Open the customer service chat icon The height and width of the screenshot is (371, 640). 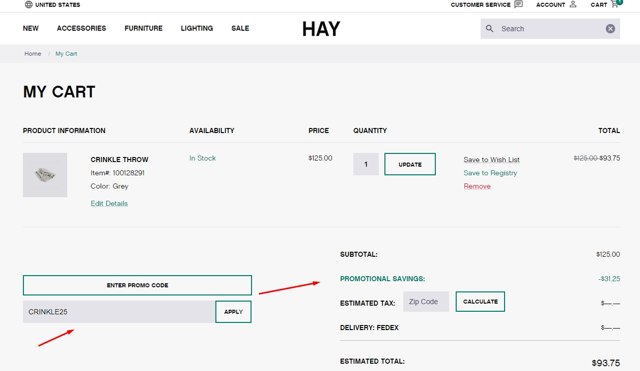point(518,4)
